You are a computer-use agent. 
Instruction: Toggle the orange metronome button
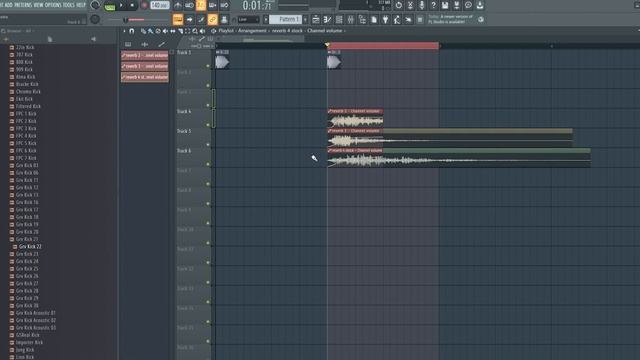pyautogui.click(x=201, y=5)
